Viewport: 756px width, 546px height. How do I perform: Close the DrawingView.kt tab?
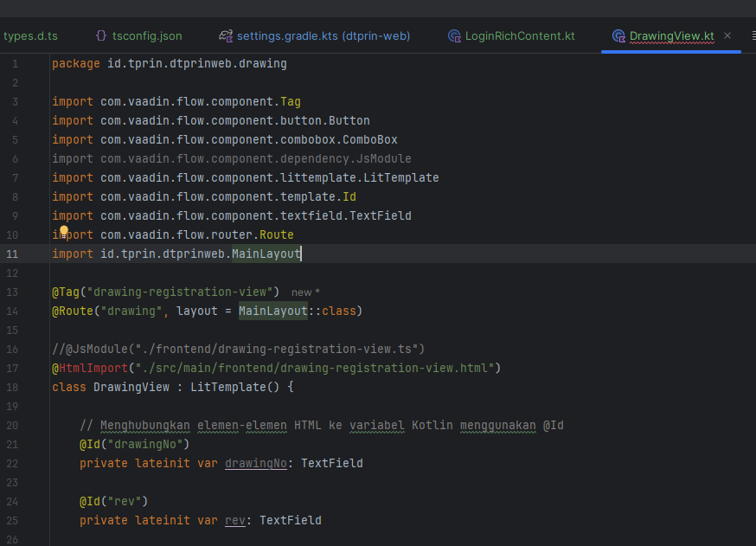pyautogui.click(x=727, y=35)
